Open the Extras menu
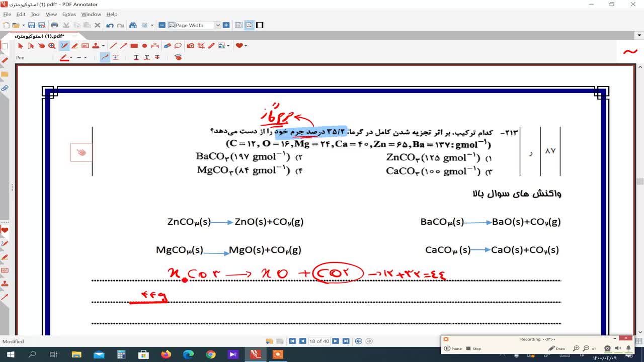 69,14
